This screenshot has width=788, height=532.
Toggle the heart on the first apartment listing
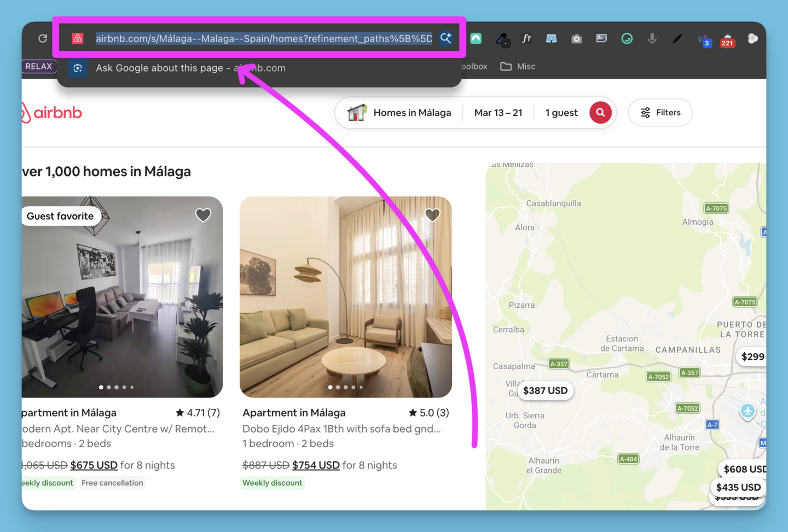tap(203, 215)
